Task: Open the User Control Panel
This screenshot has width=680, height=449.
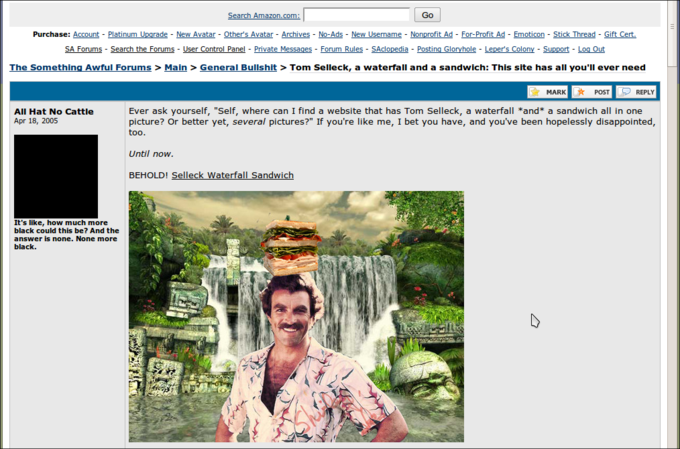Action: (x=214, y=49)
